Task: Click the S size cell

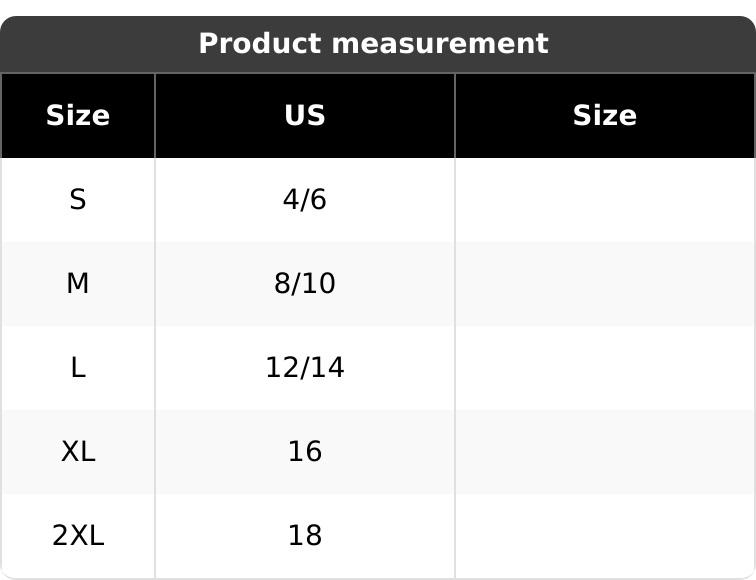Action: pos(78,200)
